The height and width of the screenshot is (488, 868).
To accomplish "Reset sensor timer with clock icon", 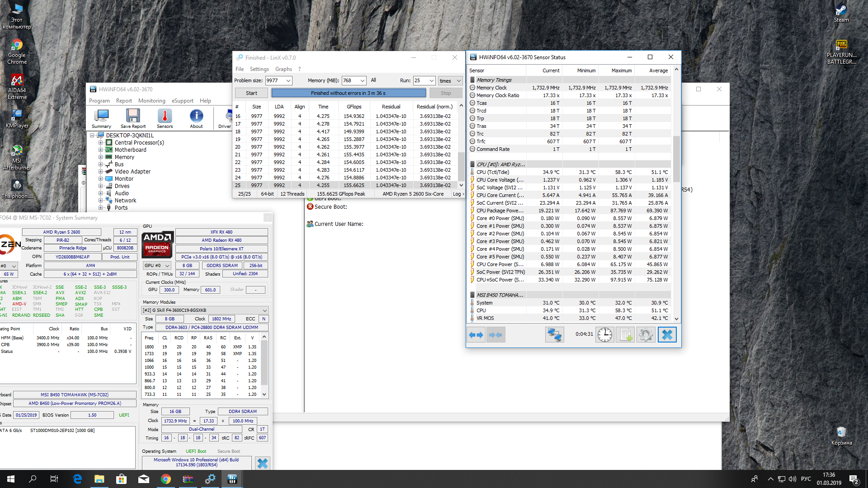I will pos(604,335).
